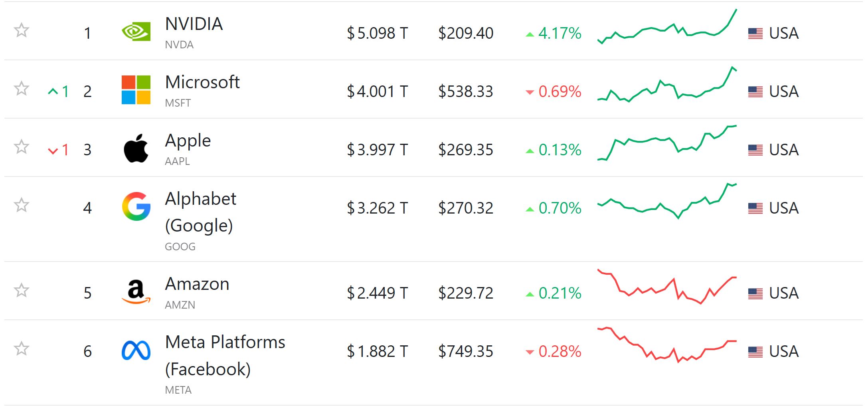Click the NVIDIA logo icon
868x410 pixels.
pyautogui.click(x=136, y=32)
